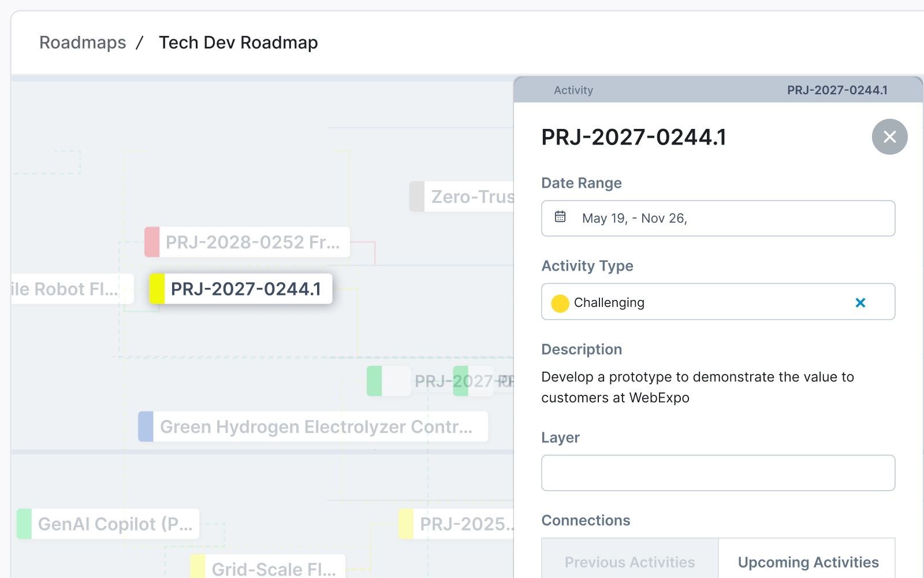Viewport: 924px width, 578px height.
Task: Open the Activity Type dropdown
Action: click(x=718, y=302)
